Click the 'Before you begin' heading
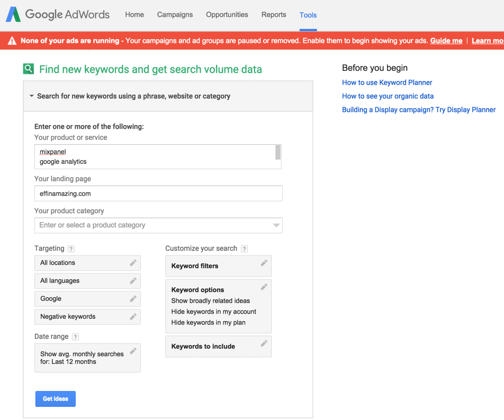 coord(375,68)
